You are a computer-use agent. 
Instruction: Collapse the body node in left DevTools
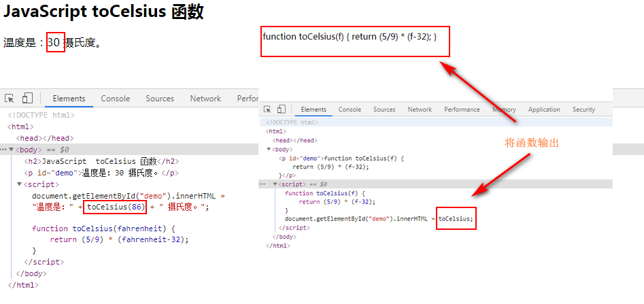[x=12, y=150]
